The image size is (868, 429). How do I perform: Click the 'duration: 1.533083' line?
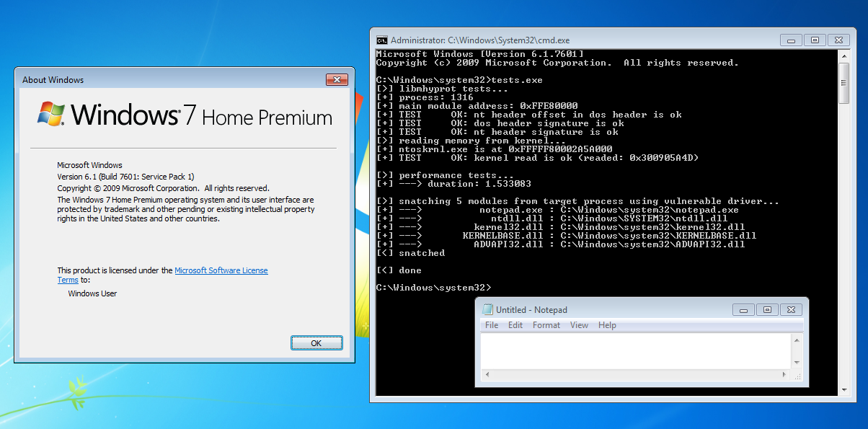pos(453,184)
